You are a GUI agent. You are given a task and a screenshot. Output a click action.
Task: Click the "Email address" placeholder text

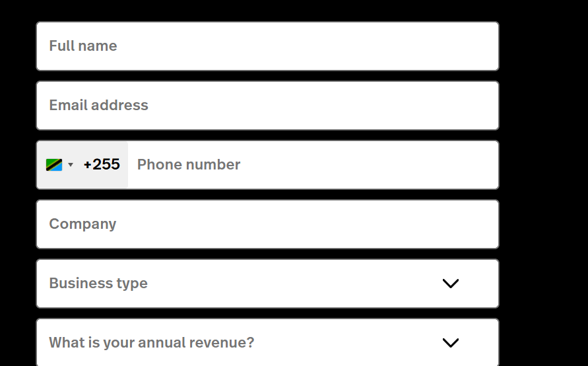98,106
